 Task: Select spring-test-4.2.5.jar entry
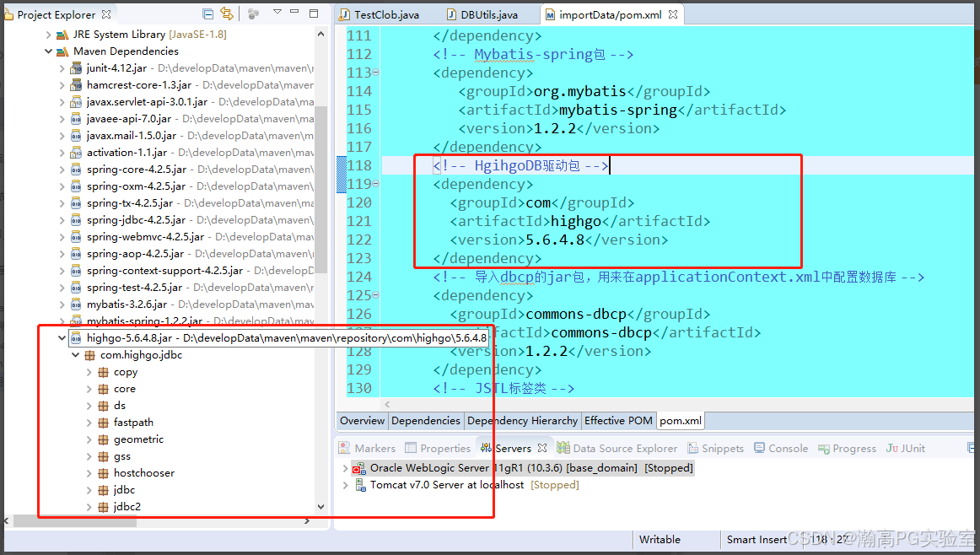[x=134, y=288]
